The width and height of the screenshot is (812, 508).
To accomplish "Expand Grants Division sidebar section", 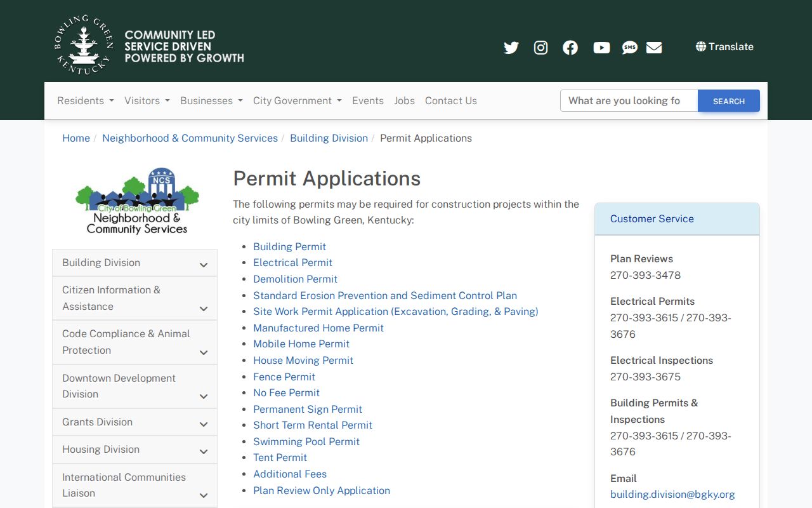I will pyautogui.click(x=134, y=422).
